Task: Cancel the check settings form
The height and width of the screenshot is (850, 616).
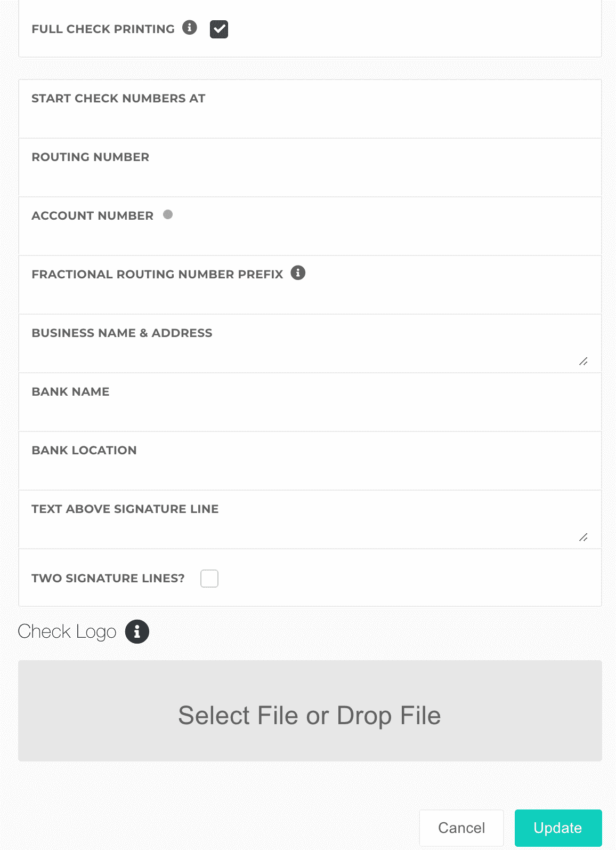Action: pos(461,828)
